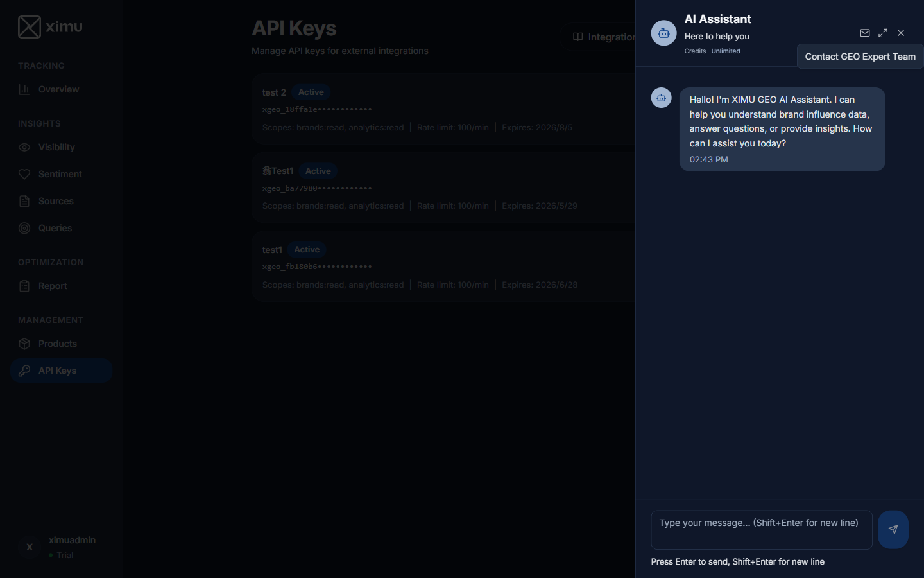Click the xgeo_18ffa1e key string

(x=317, y=109)
